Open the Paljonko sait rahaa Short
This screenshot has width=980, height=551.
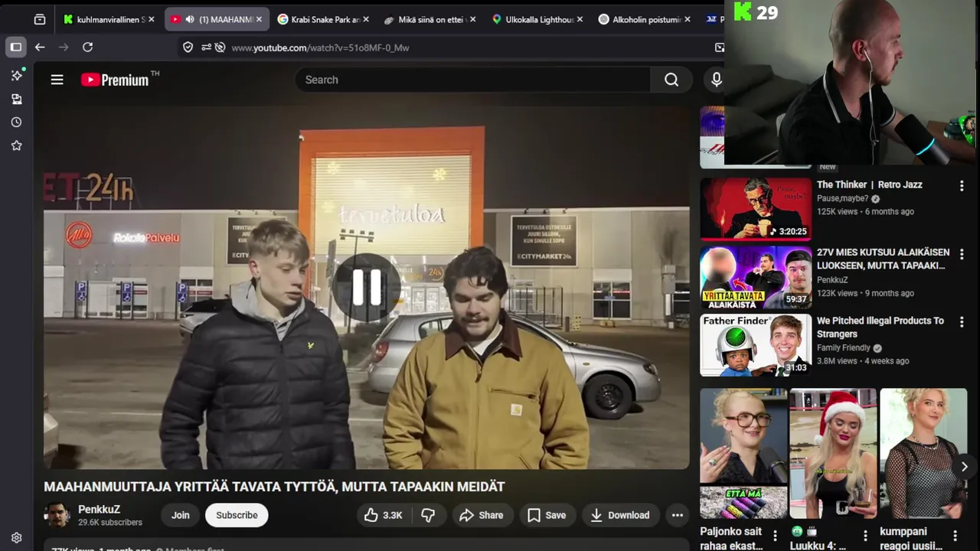(x=743, y=454)
